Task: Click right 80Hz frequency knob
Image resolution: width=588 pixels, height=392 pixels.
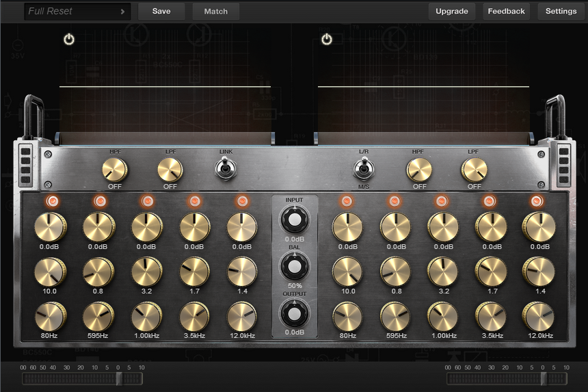Action: [x=347, y=317]
